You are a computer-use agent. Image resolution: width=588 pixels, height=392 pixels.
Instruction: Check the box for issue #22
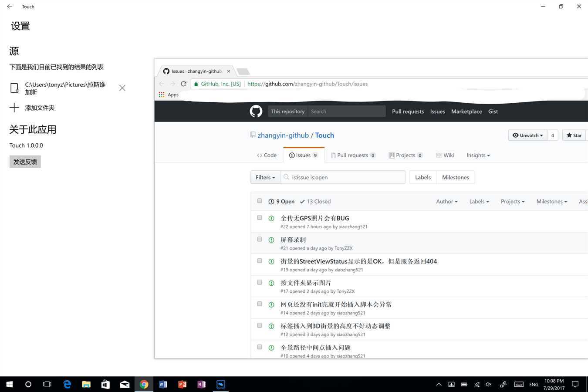click(260, 217)
